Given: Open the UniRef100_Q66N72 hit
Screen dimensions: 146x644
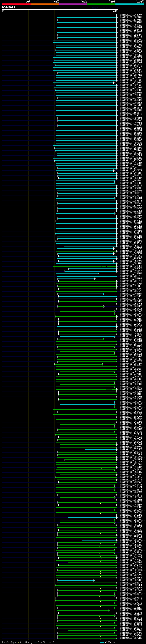Looking at the screenshot, I should 131,65.
